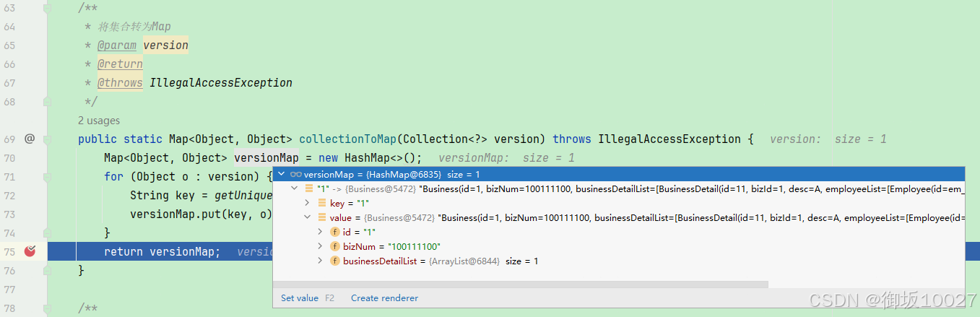Click the "return versionMap;" statement

pyautogui.click(x=162, y=251)
